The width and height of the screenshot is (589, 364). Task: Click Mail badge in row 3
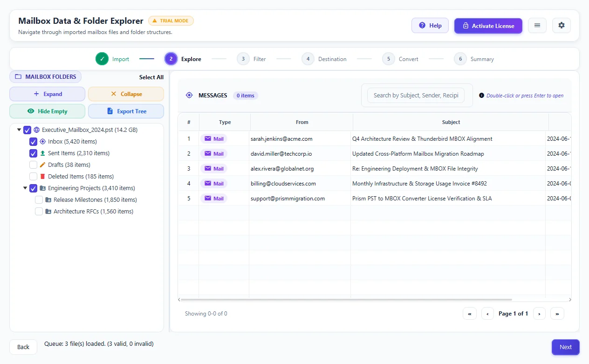click(x=214, y=169)
